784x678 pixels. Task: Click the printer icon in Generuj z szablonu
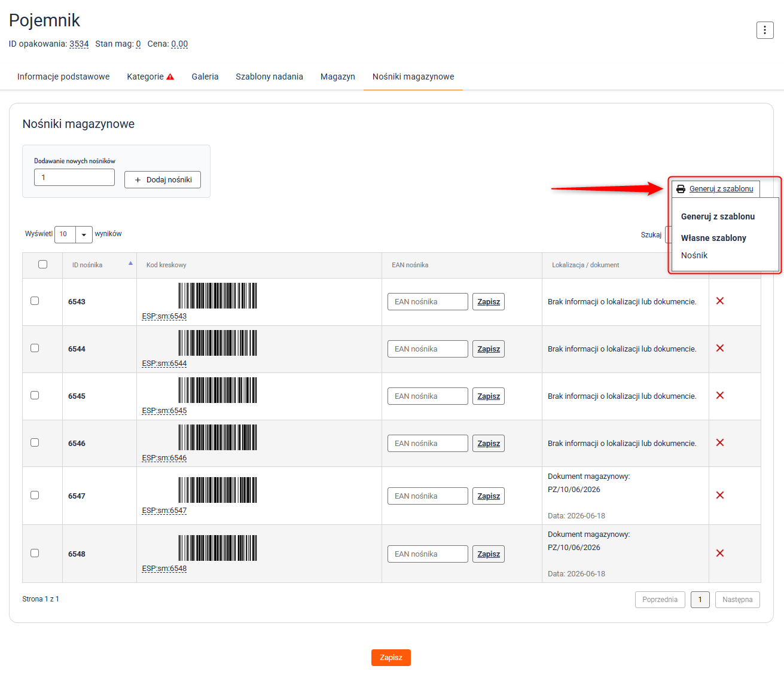click(x=681, y=189)
